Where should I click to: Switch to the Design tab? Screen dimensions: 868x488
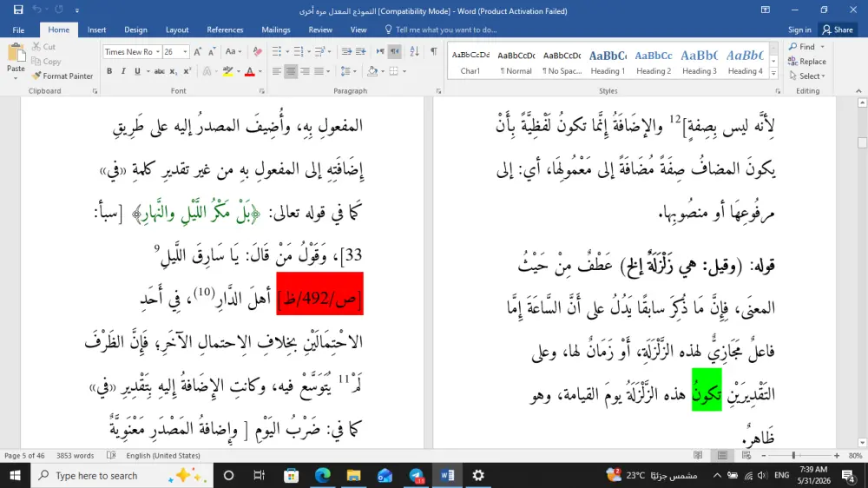click(135, 30)
